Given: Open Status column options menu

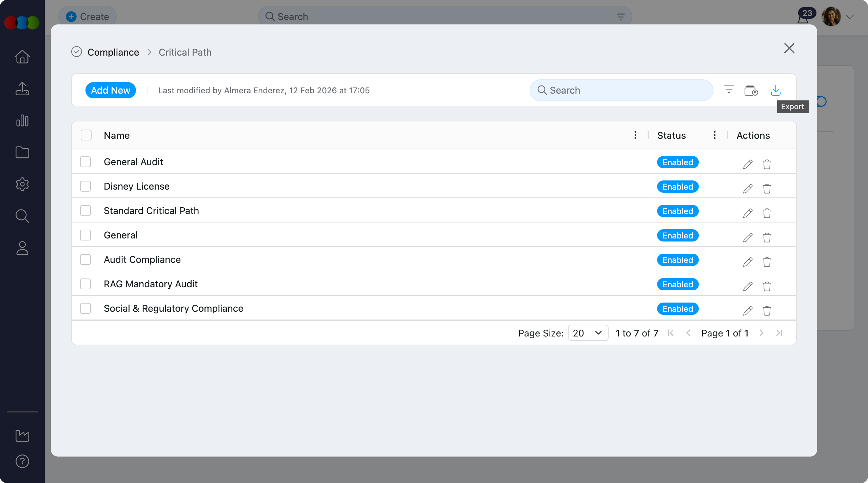Looking at the screenshot, I should [714, 135].
